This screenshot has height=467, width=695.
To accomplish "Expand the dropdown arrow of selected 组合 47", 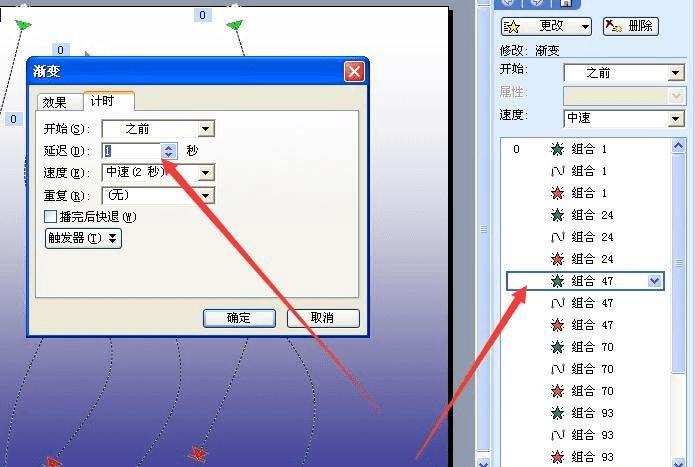I will pyautogui.click(x=654, y=280).
